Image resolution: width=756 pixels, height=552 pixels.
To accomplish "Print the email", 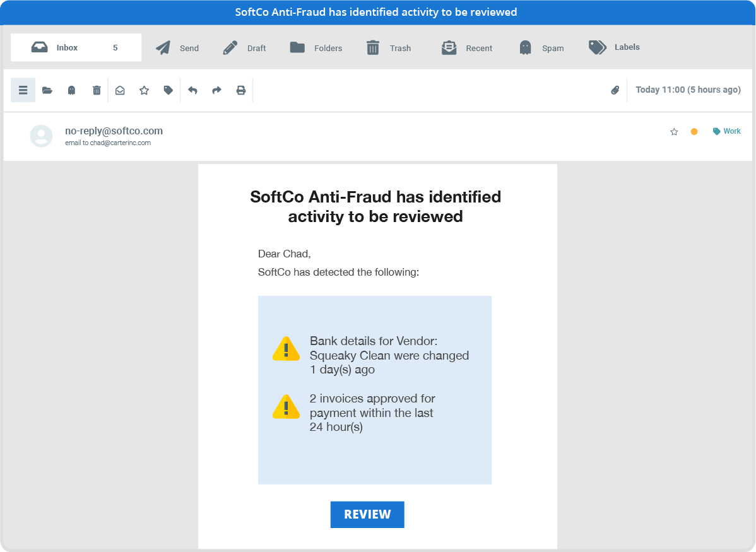I will point(240,90).
